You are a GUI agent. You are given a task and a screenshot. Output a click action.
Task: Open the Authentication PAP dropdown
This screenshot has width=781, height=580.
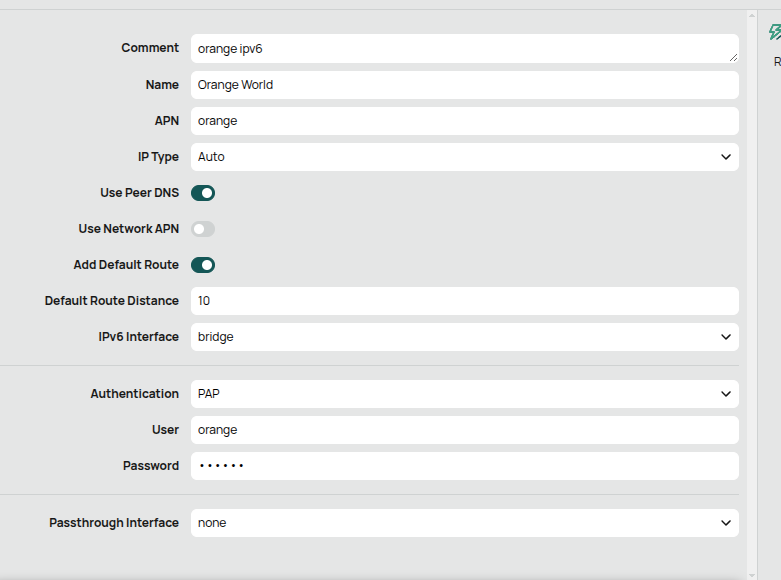[x=465, y=394]
